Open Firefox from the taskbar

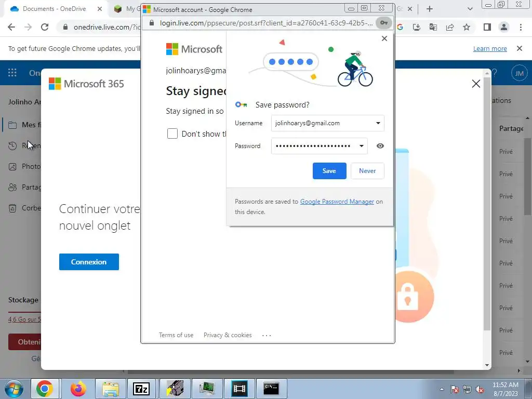78,389
